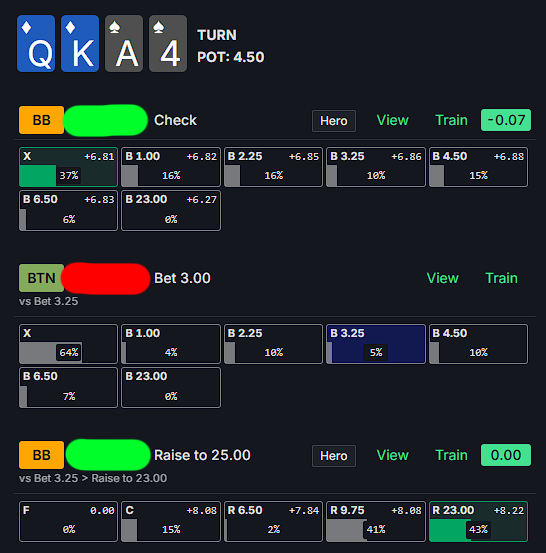Toggle Hero button in Raise to 25.00 row
This screenshot has width=546, height=553.
coord(334,456)
